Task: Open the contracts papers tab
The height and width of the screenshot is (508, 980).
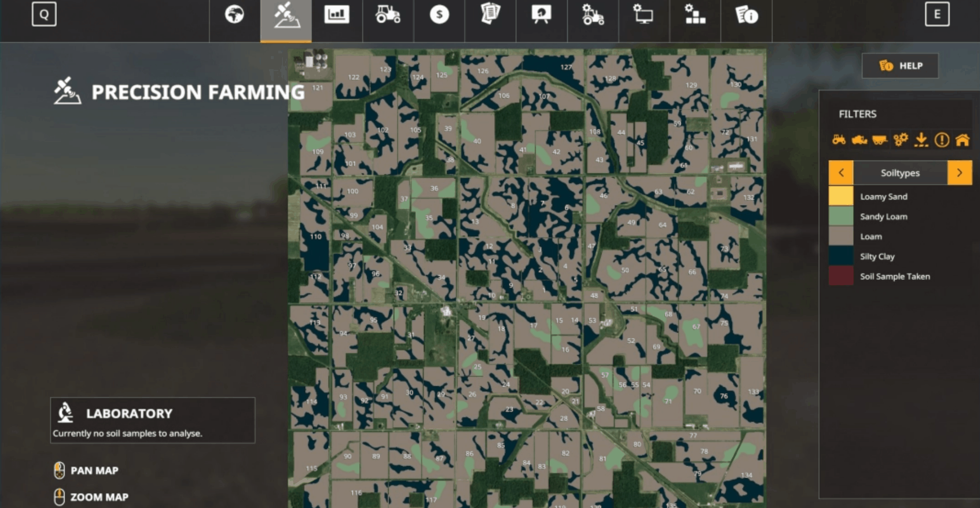Action: point(490,14)
